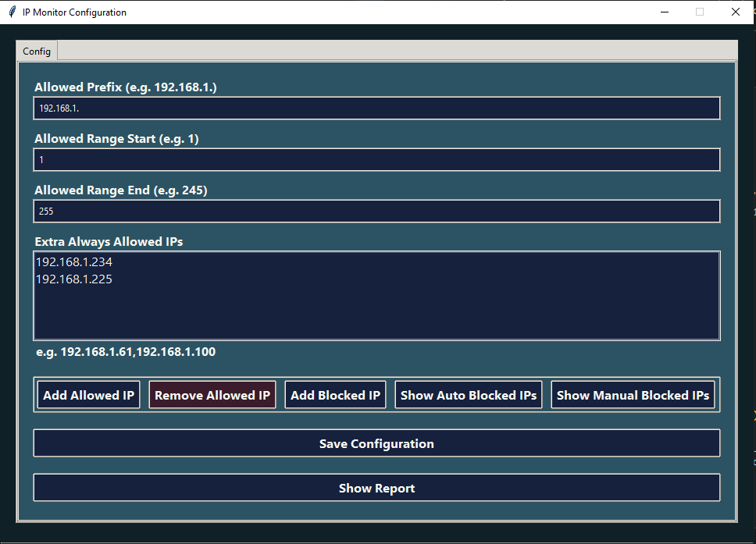Viewport: 756px width, 544px height.
Task: Click the Extra Always Allowed IPs label
Action: pos(109,242)
